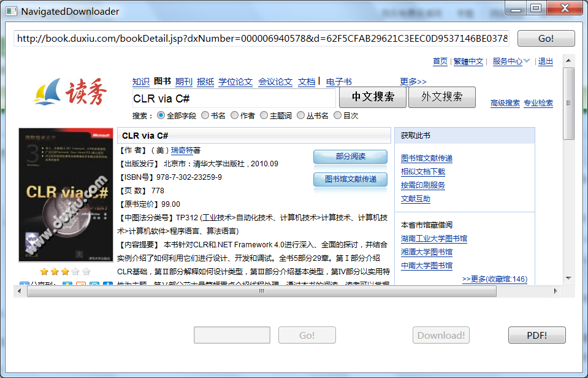The height and width of the screenshot is (378, 588).
Task: Switch to the 文档 tab
Action: tap(307, 82)
